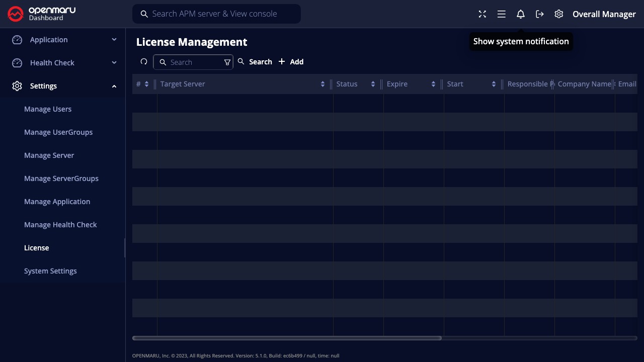The width and height of the screenshot is (644, 362).
Task: Sort table by Expire column
Action: click(433, 84)
